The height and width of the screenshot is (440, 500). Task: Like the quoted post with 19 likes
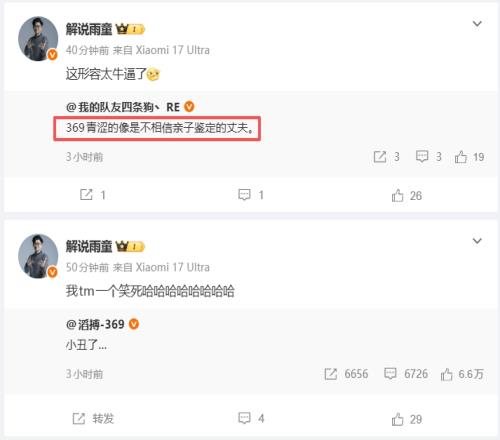pyautogui.click(x=469, y=157)
